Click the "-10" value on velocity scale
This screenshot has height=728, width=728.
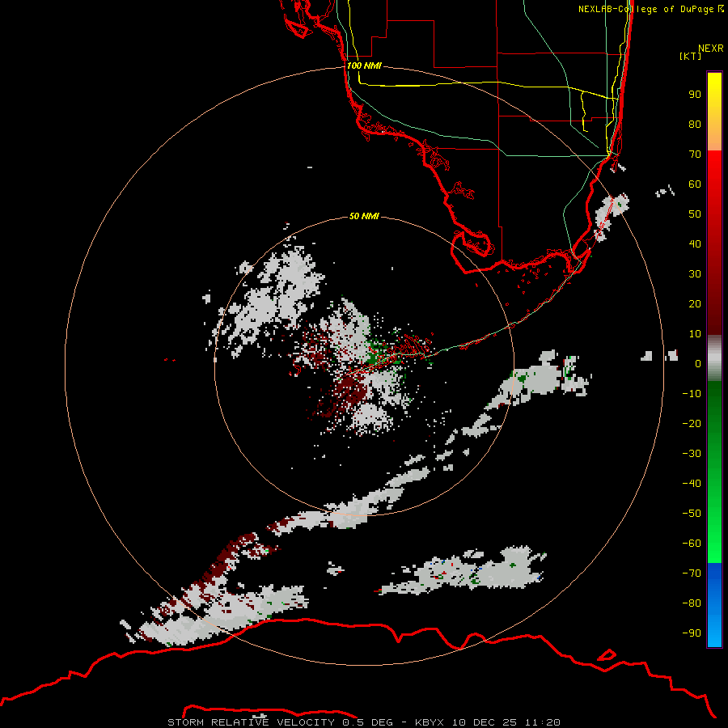(x=692, y=394)
